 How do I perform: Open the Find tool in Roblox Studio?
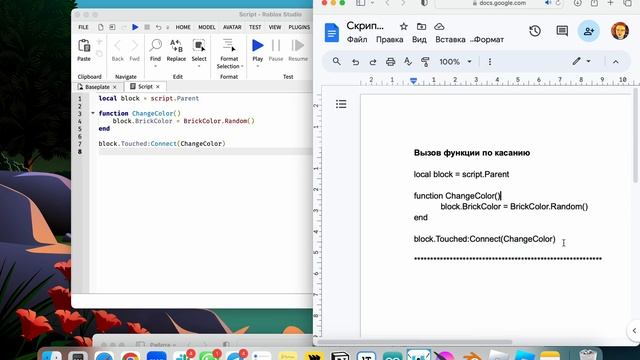click(155, 46)
